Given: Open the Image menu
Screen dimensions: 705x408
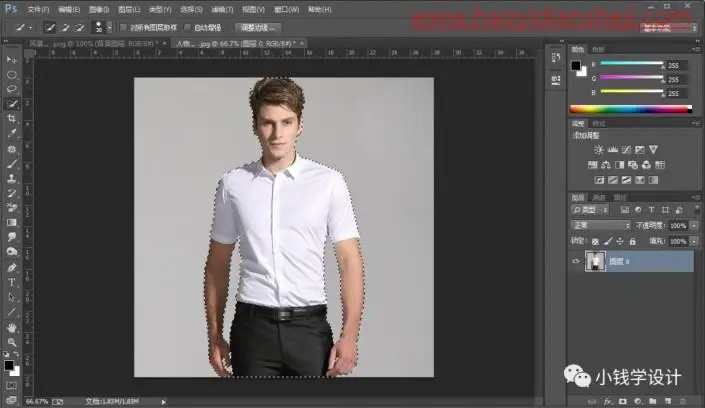Looking at the screenshot, I should (99, 9).
